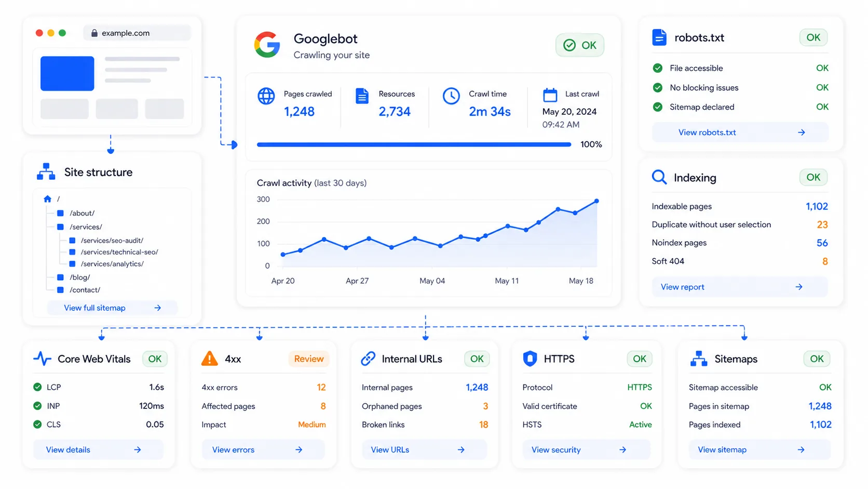Click the Crawl time clock icon
This screenshot has width=868, height=489.
pyautogui.click(x=451, y=96)
